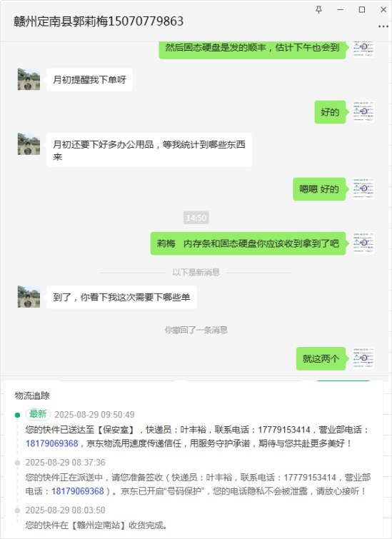Click my avatar next to '就这两个'
Screen dimensions: 392x539
[363, 358]
